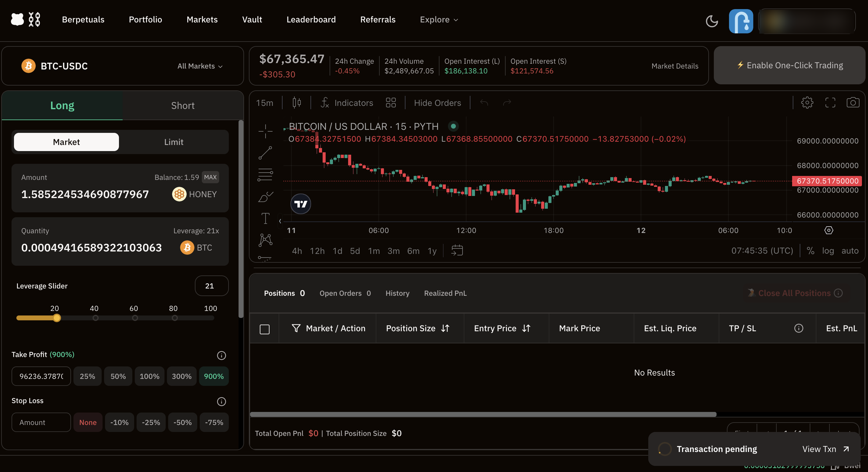Select the text annotation tool

point(265,218)
